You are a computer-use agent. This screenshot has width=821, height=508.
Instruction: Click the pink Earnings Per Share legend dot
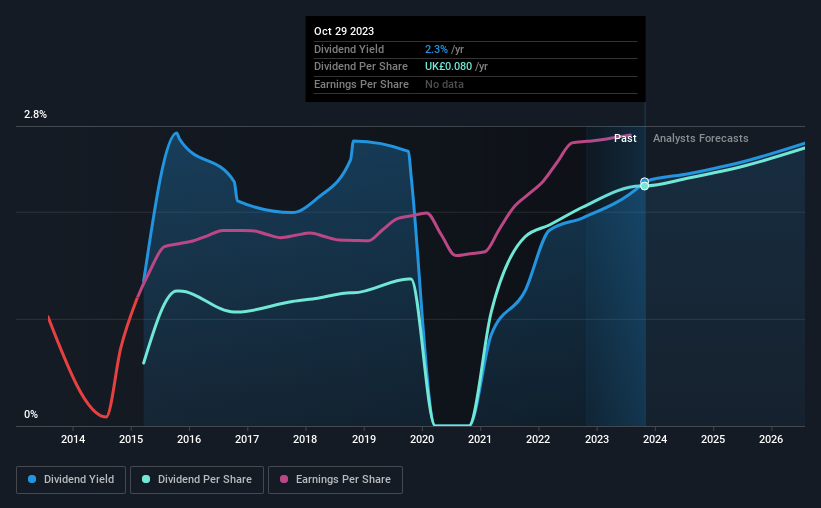[284, 479]
